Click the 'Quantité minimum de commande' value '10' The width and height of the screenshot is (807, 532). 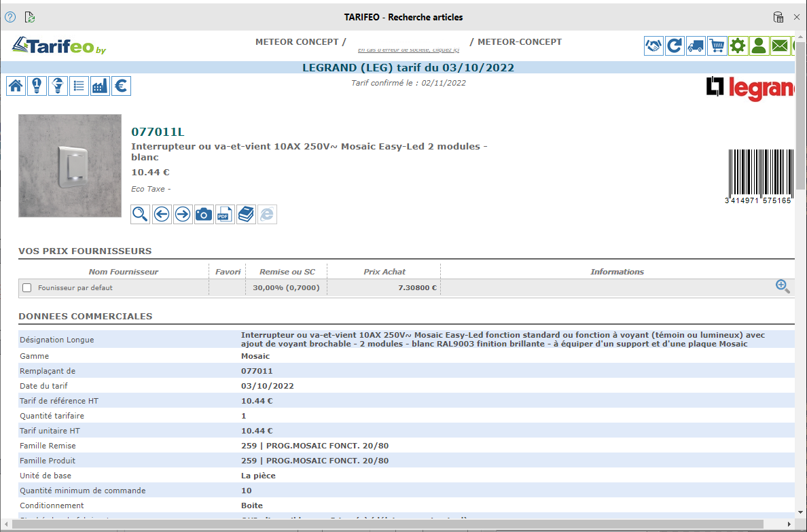coord(247,491)
